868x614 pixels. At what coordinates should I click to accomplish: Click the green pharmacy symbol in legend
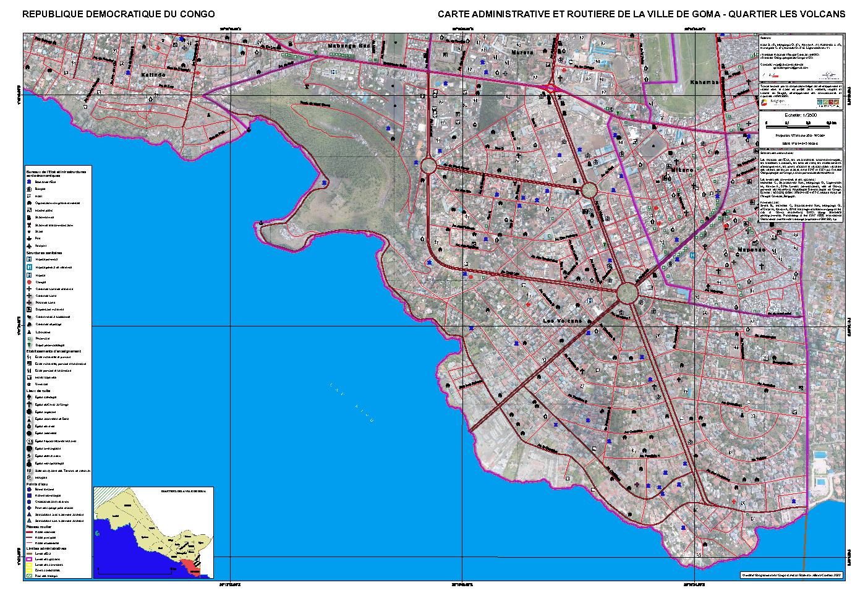29,338
